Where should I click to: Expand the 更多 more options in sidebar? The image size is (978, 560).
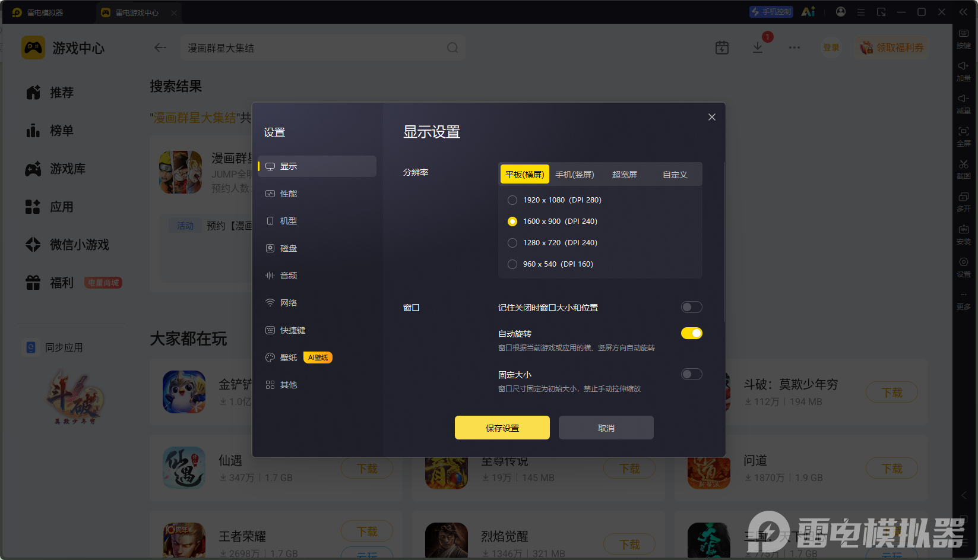pos(964,300)
